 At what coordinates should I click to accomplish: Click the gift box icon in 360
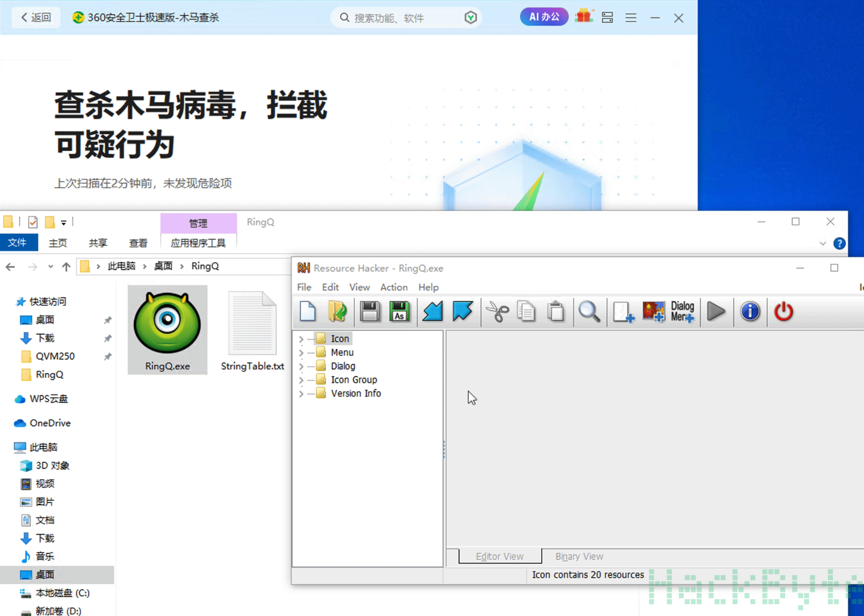coord(584,17)
